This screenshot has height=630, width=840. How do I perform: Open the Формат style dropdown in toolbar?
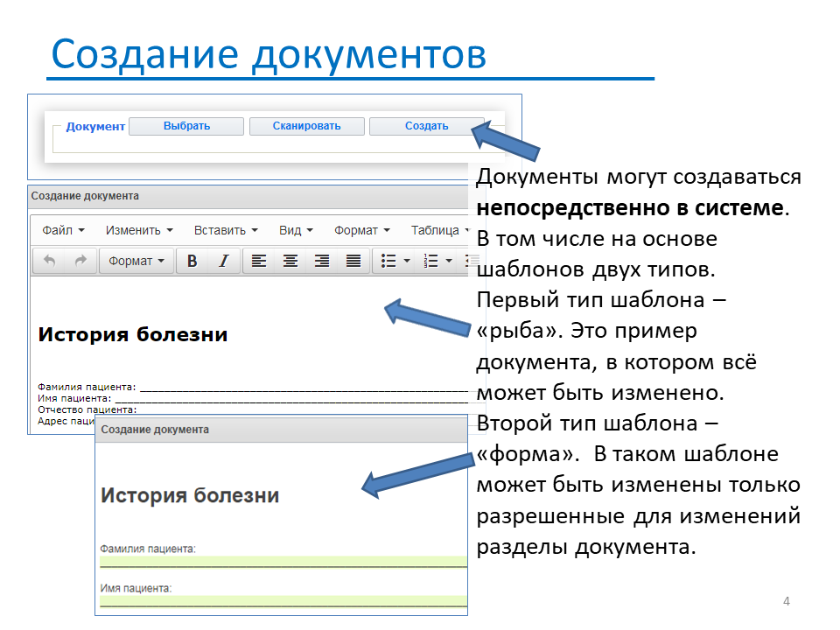point(136,261)
